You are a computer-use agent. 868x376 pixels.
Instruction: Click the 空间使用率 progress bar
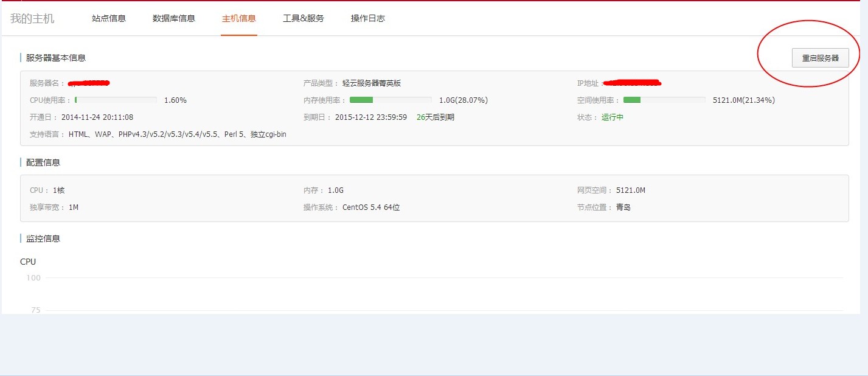[664, 100]
